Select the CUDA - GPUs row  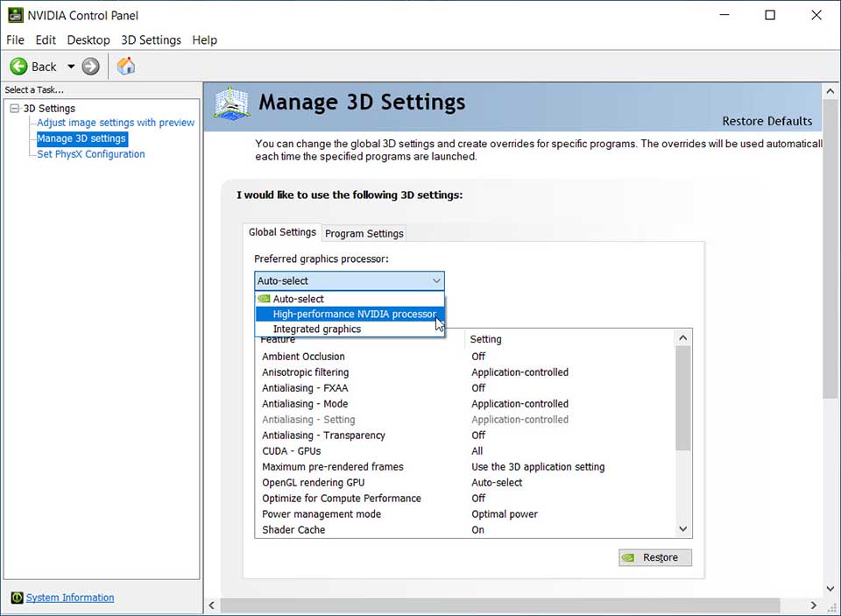click(x=464, y=450)
